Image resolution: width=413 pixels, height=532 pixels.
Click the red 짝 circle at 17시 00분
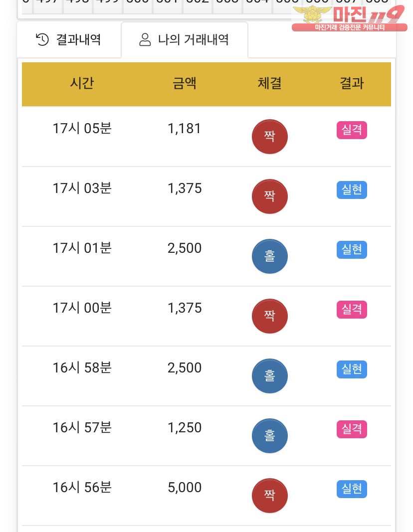pyautogui.click(x=270, y=316)
